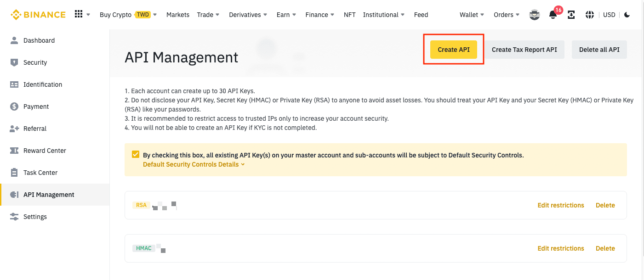Click the API Management page heading
This screenshot has width=644, height=280.
pyautogui.click(x=182, y=57)
